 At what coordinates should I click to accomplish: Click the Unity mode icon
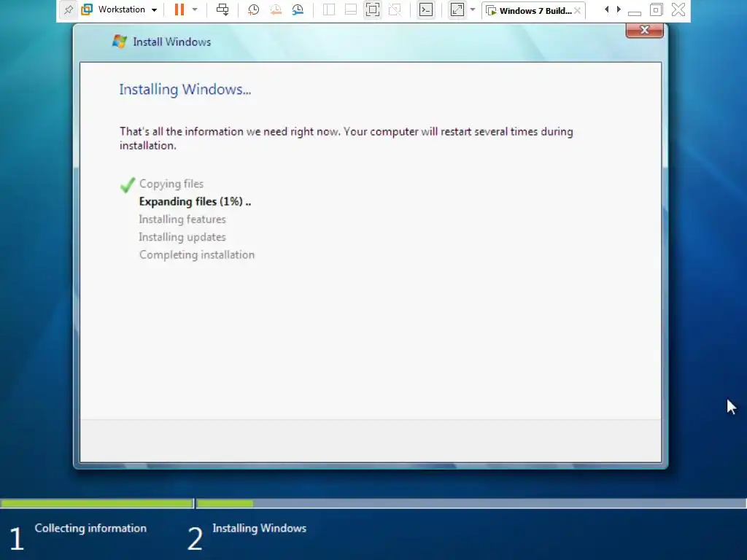click(x=395, y=9)
